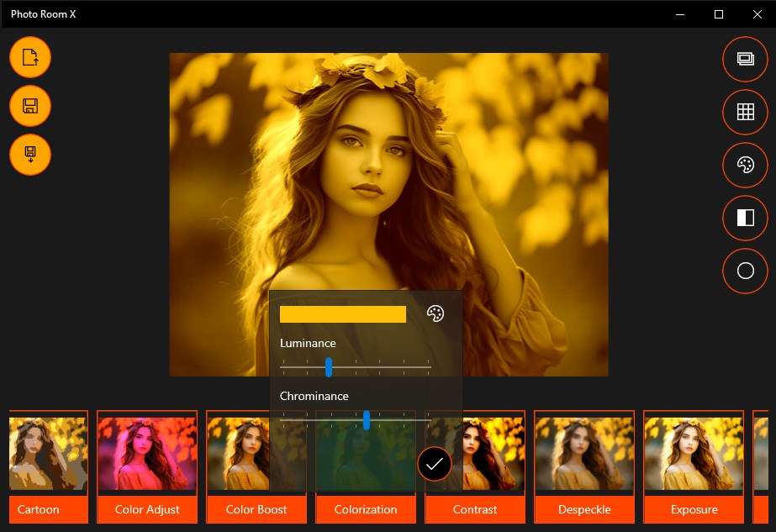Click the open file icon button
The image size is (776, 532).
(x=30, y=57)
